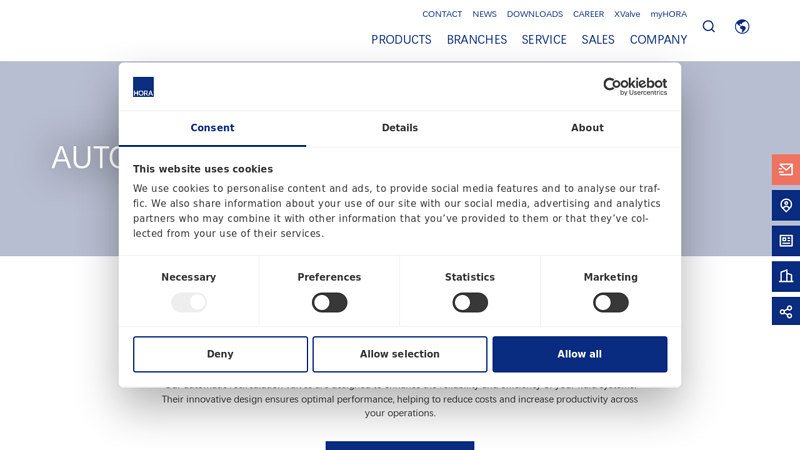Expand the COMPANY navigation menu
Image resolution: width=800 pixels, height=450 pixels.
coord(658,40)
